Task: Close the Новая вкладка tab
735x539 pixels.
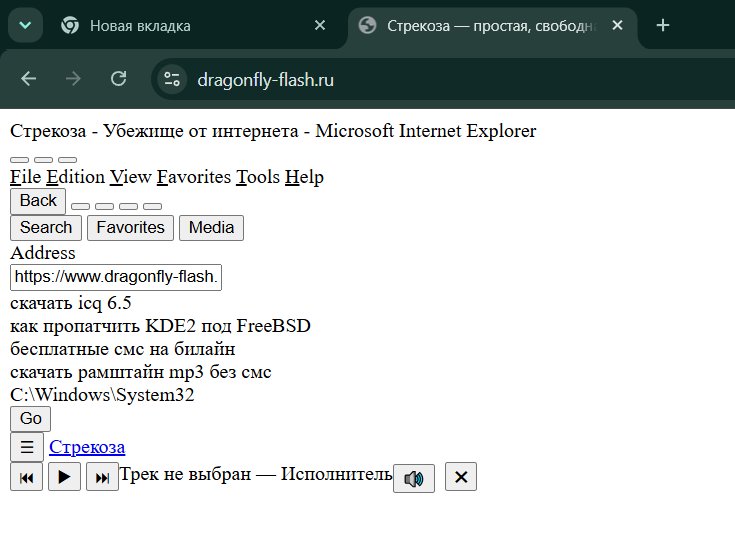Action: pyautogui.click(x=320, y=25)
